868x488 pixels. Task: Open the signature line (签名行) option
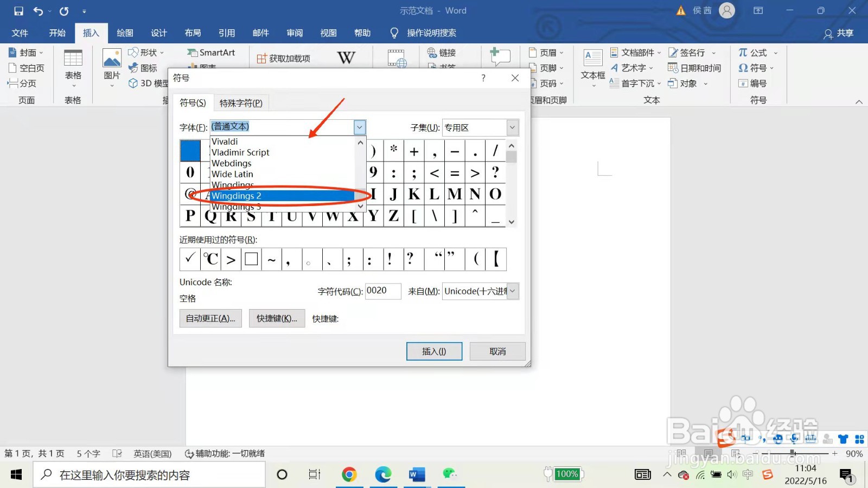click(692, 53)
